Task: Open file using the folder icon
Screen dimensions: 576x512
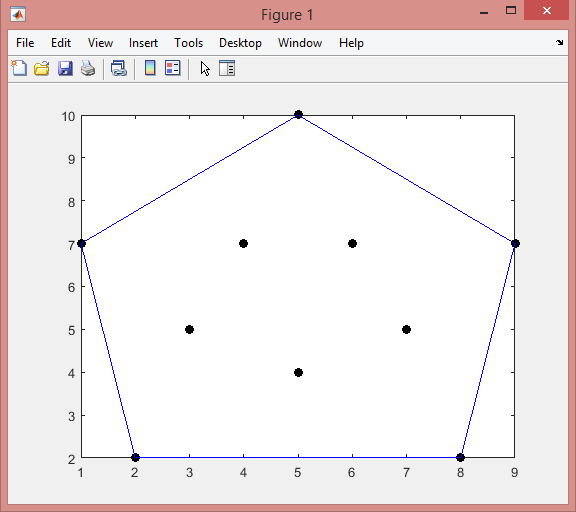Action: click(42, 68)
